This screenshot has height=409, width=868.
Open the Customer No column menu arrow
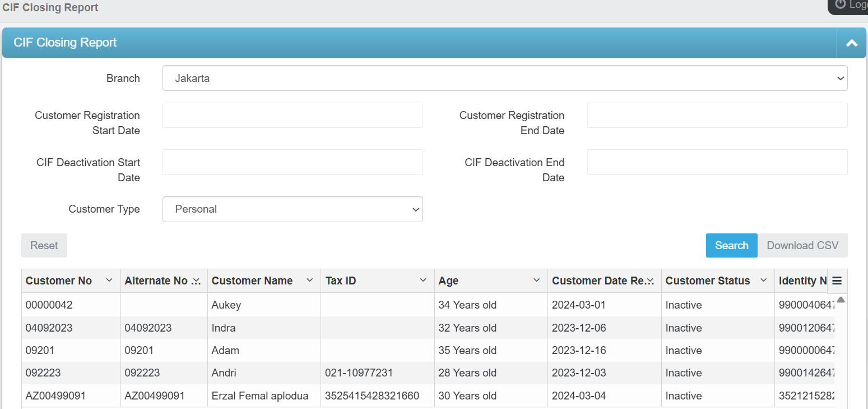click(109, 281)
